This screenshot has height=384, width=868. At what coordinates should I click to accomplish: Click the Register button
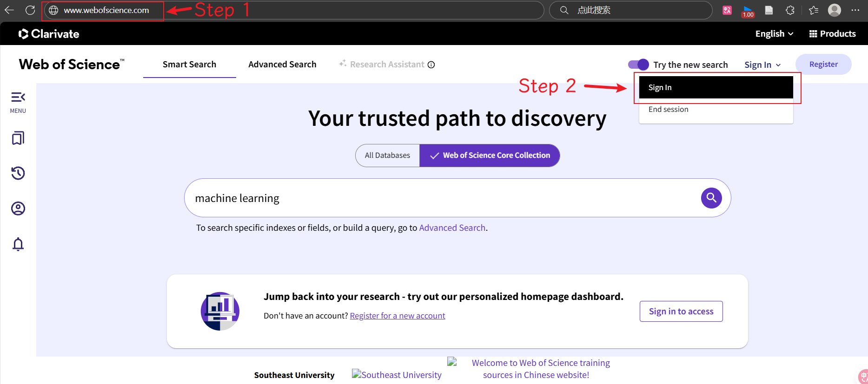823,65
